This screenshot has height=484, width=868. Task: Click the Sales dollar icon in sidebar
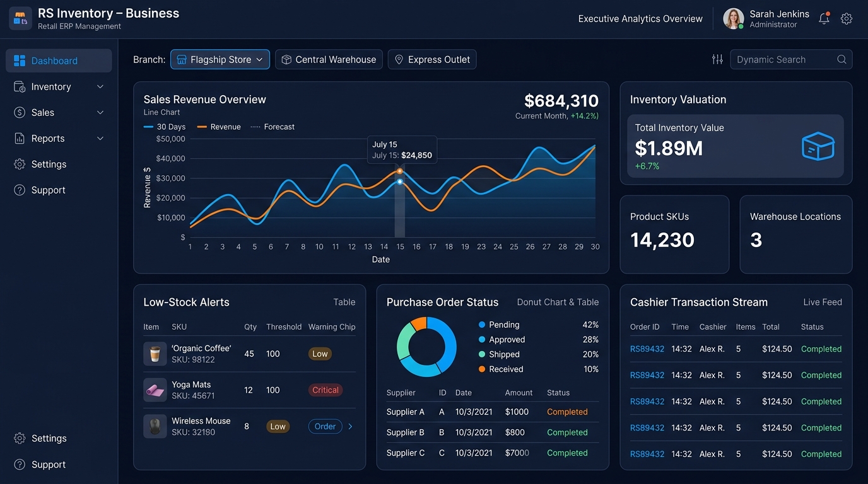[x=20, y=112]
